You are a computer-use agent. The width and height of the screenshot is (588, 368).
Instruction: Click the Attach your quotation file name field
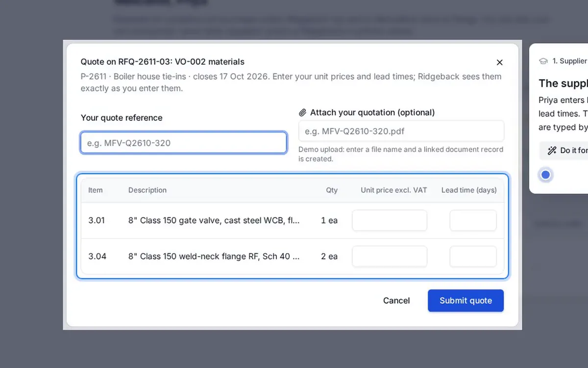click(x=401, y=131)
